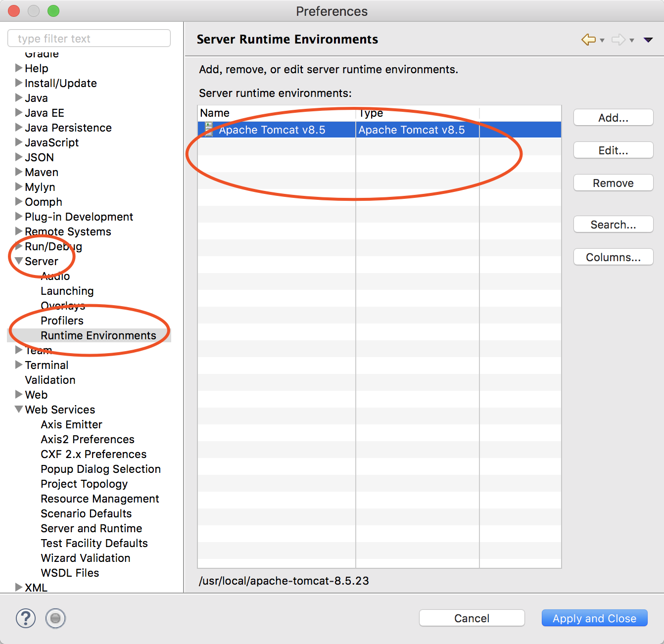Select the Validation preference page
664x644 pixels.
[50, 380]
